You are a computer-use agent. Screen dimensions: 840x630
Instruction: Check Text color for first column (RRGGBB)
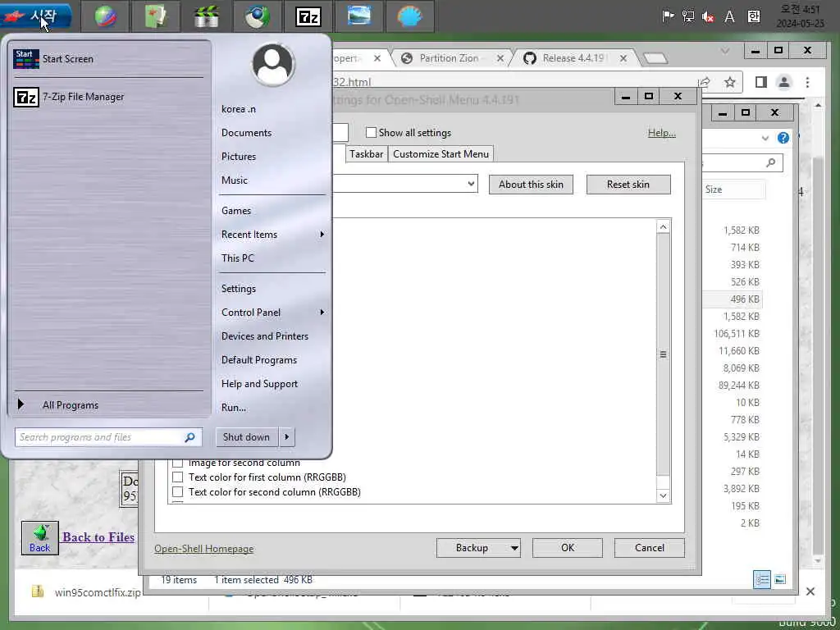(x=177, y=477)
